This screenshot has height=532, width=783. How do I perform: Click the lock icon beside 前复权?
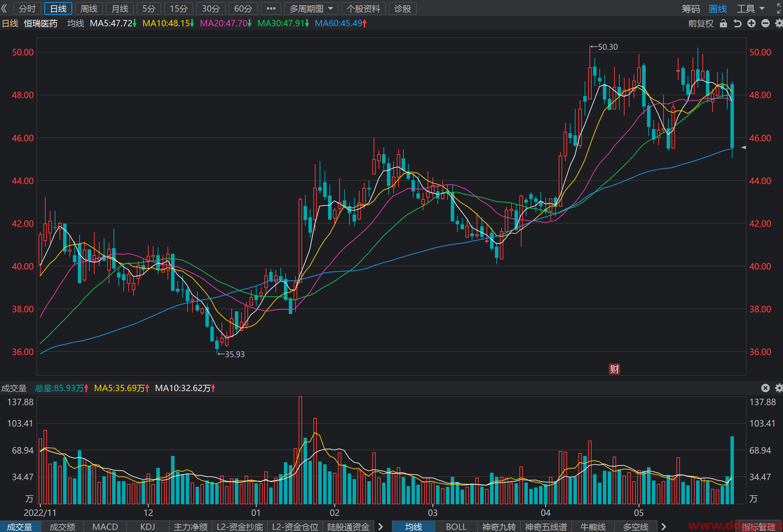723,23
